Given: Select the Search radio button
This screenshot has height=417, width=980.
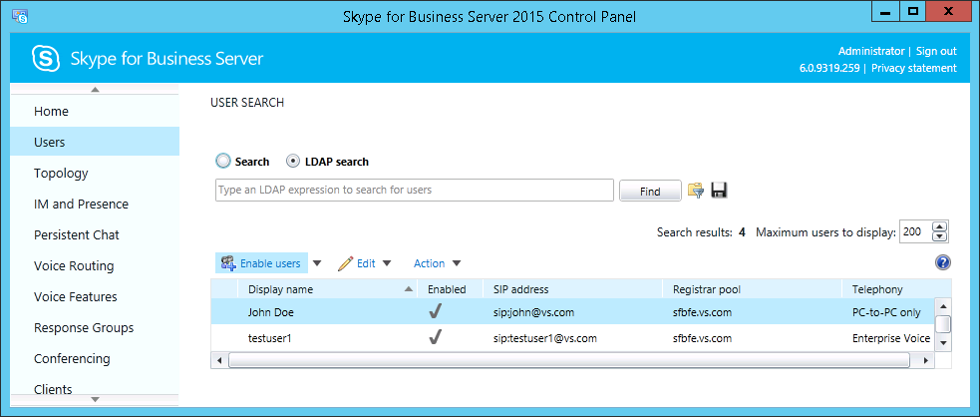Looking at the screenshot, I should [223, 162].
